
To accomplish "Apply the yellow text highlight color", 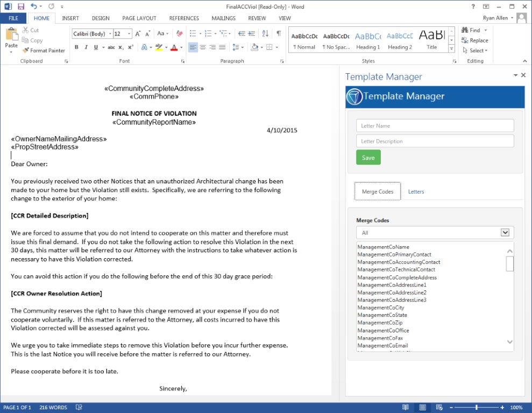I will click(x=159, y=47).
